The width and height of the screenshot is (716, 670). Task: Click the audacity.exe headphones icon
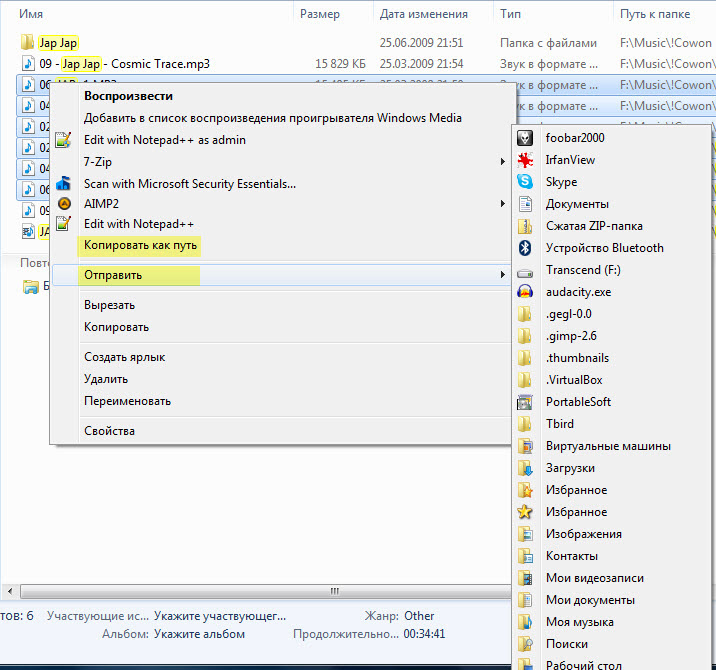click(x=525, y=292)
